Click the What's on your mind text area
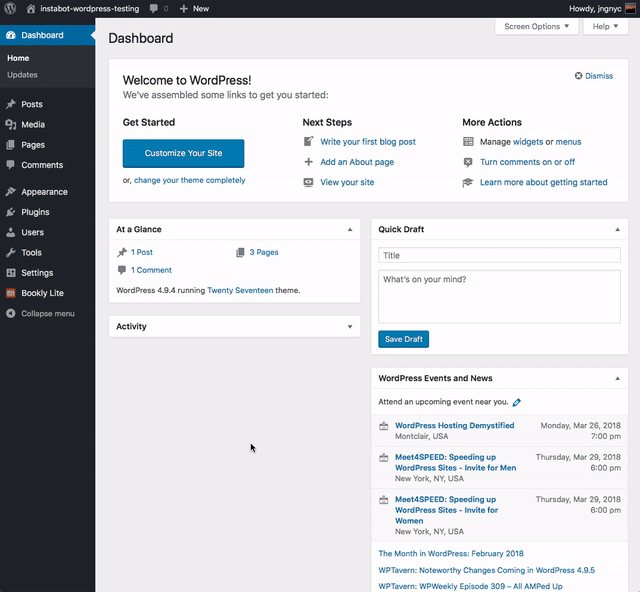Viewport: 640px width, 592px height. coord(499,296)
